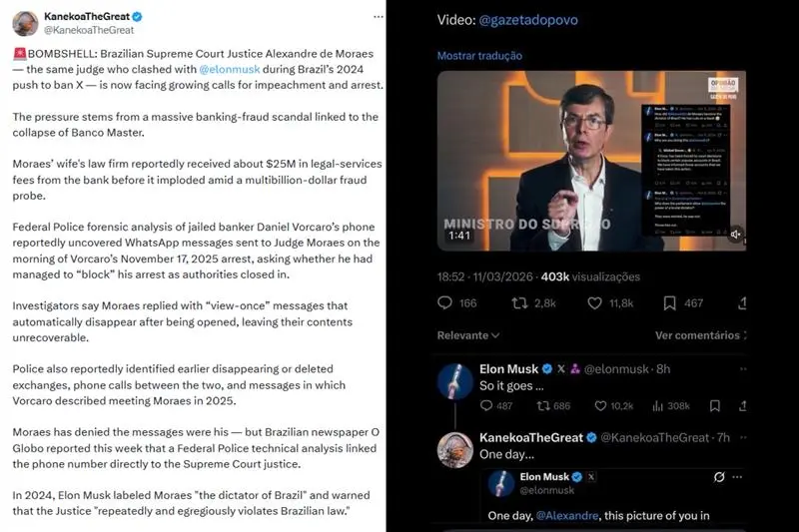The height and width of the screenshot is (532, 799).
Task: Open KanekoaTheGreat's profile avatar in the post header
Action: 26,24
